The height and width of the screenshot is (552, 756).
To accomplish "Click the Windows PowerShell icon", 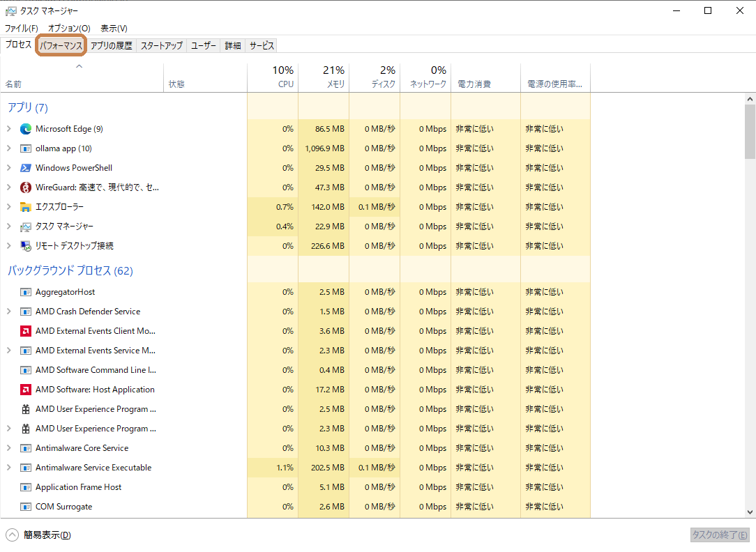I will click(26, 168).
